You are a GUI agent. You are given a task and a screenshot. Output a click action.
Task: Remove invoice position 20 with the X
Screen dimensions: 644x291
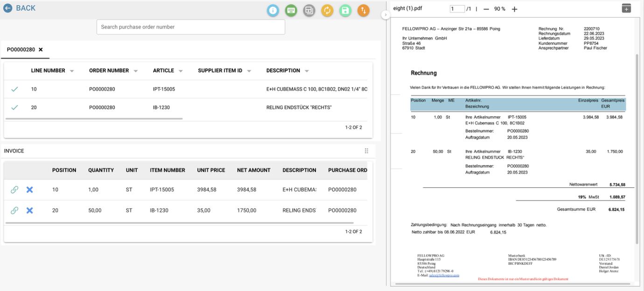(x=29, y=210)
